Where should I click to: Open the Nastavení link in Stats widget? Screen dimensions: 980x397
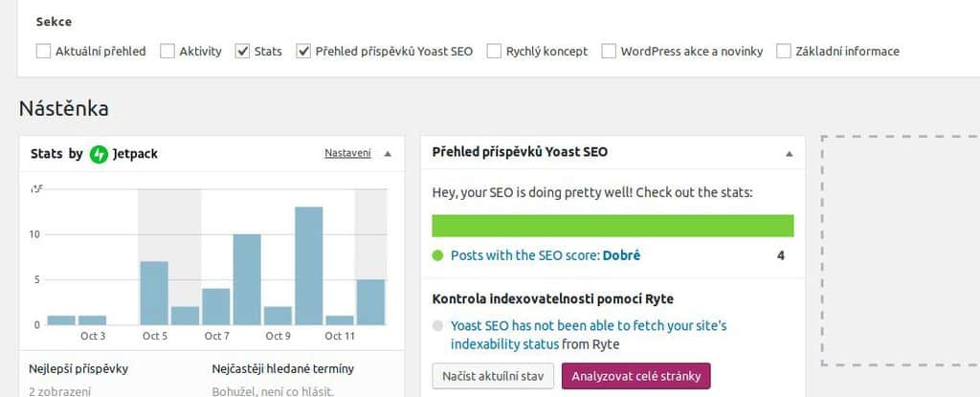pos(347,153)
